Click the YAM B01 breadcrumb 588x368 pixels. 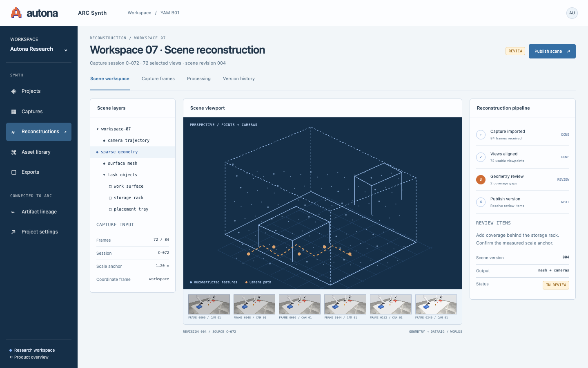170,13
